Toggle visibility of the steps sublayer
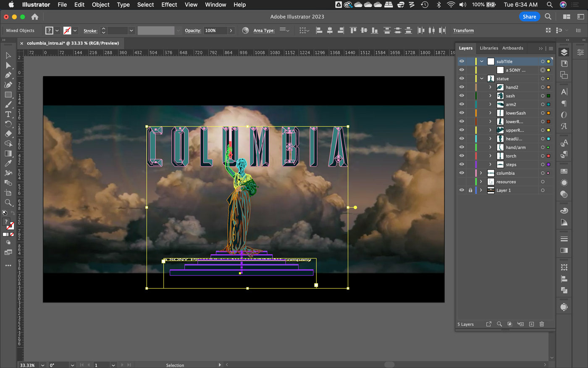 click(x=462, y=164)
